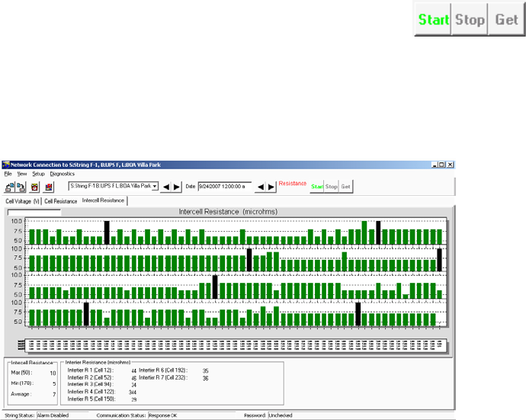Click Intertier R 5 (Cell 150) entry

[x=102, y=399]
